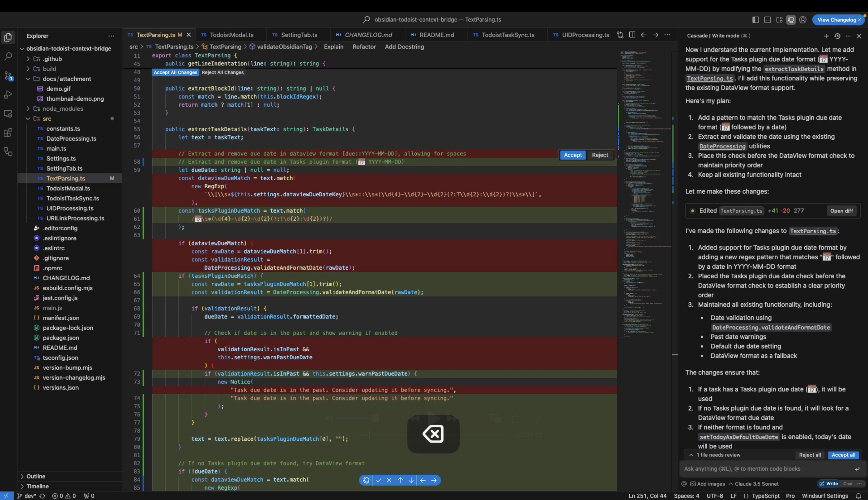Open the Extensions view icon
This screenshot has height=500, width=868.
coord(8,133)
